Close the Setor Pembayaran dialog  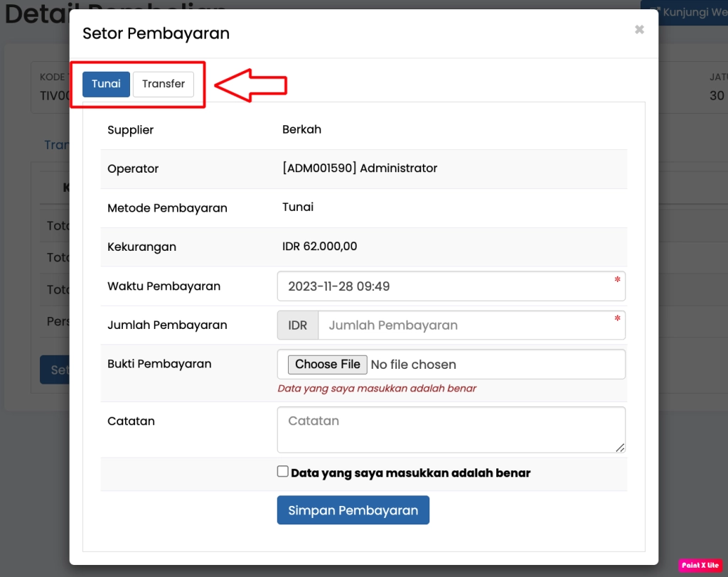pyautogui.click(x=639, y=30)
